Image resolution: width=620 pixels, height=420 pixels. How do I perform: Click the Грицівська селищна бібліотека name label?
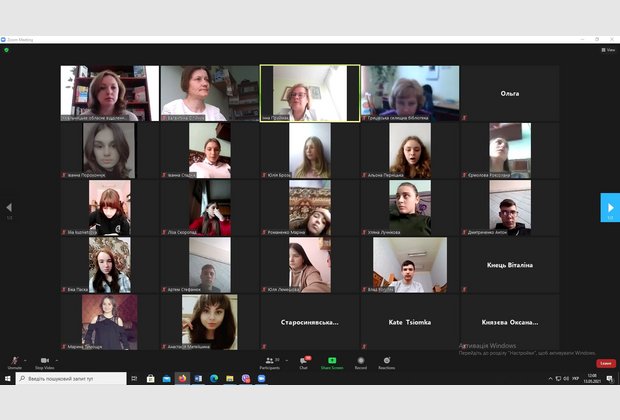tap(397, 118)
